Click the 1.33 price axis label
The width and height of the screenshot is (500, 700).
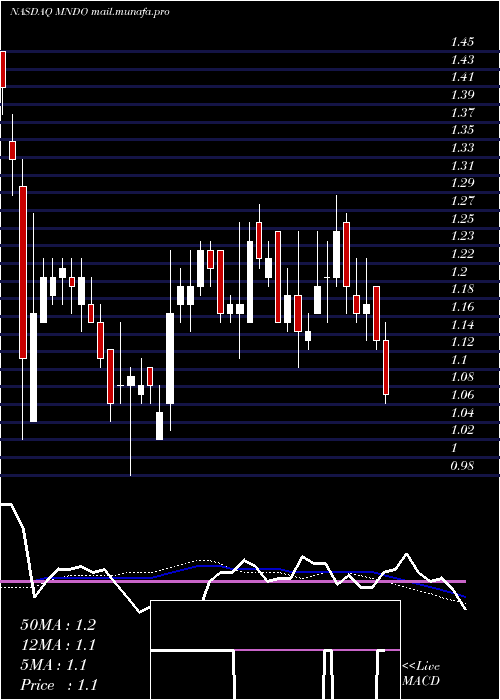coord(462,148)
